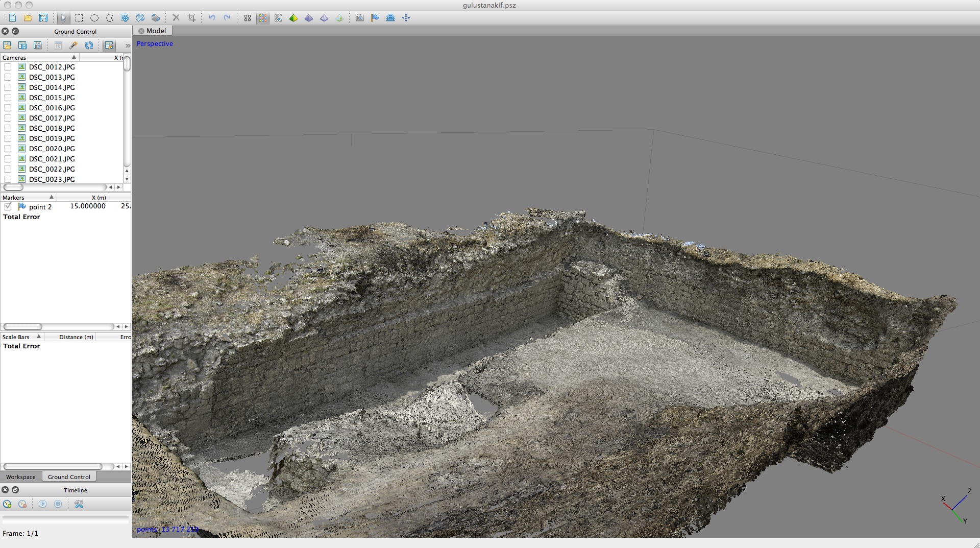The image size is (980, 548).
Task: Click the Crop Selection icon
Action: (191, 18)
